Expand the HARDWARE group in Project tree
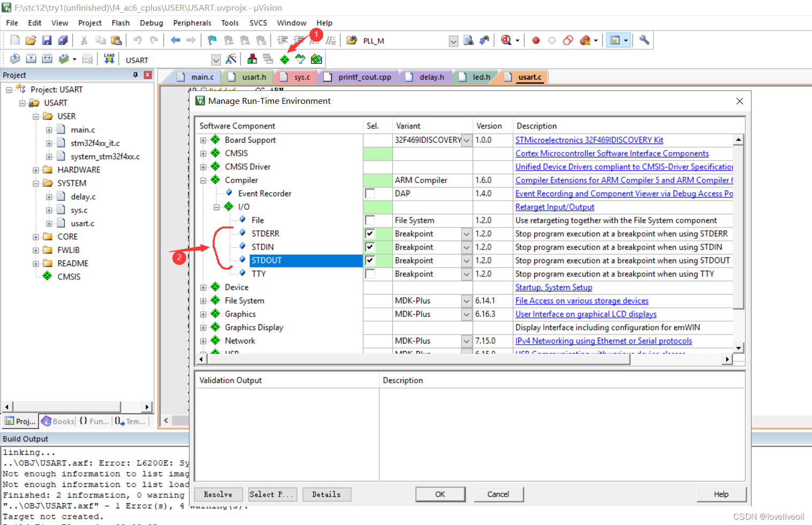Viewport: 812px width, 525px height. click(x=36, y=170)
